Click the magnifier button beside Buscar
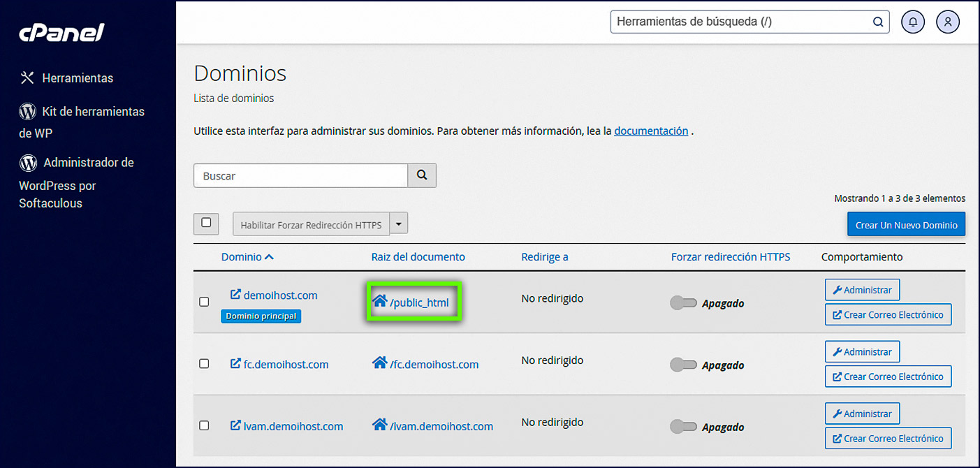The height and width of the screenshot is (468, 980). click(x=421, y=175)
